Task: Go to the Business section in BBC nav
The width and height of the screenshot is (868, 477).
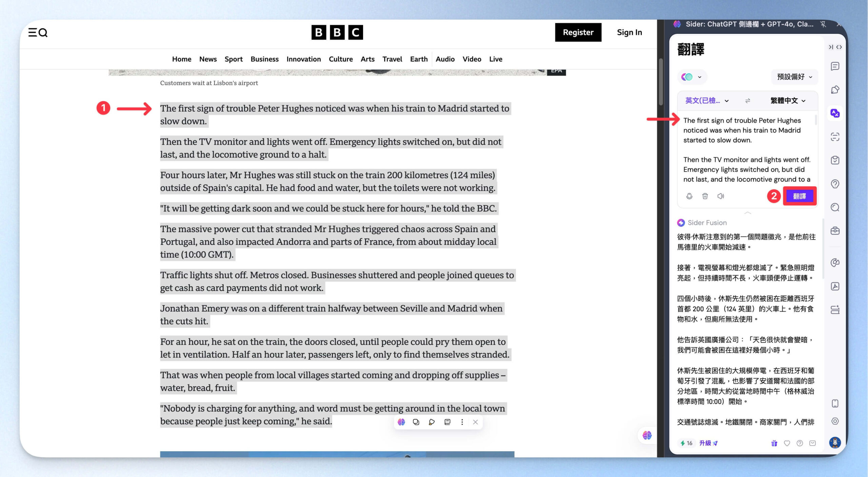Action: coord(264,59)
